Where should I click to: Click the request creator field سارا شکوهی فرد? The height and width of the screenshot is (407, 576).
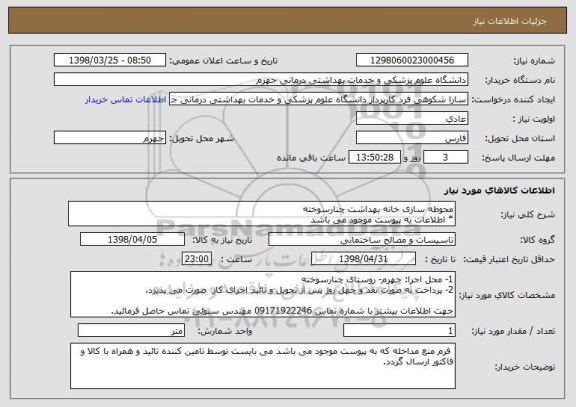coord(318,99)
